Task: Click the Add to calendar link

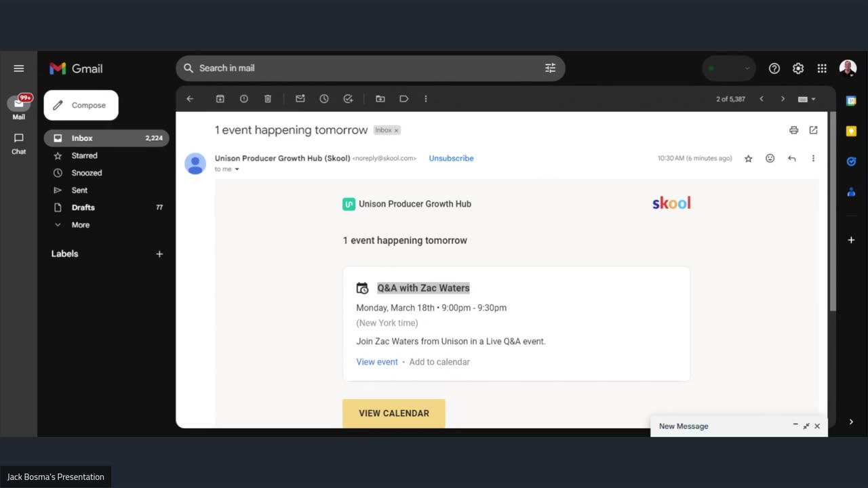Action: [439, 362]
